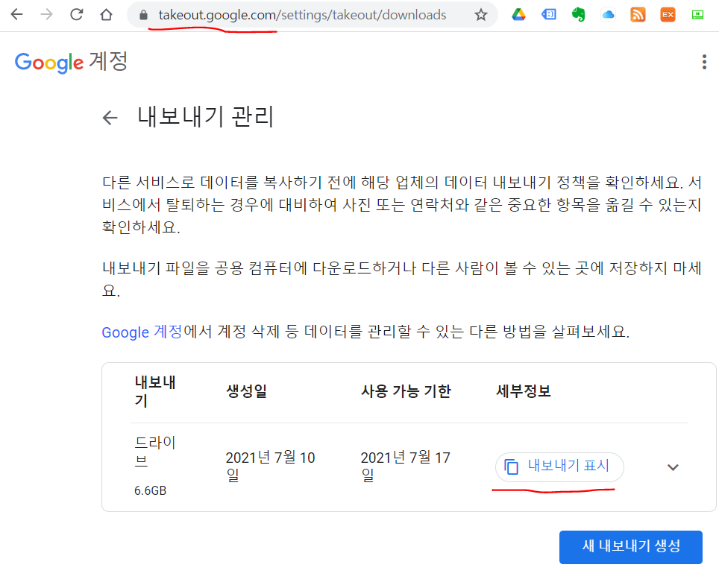Open the three-dot options menu
This screenshot has height=588, width=719.
coord(704,62)
